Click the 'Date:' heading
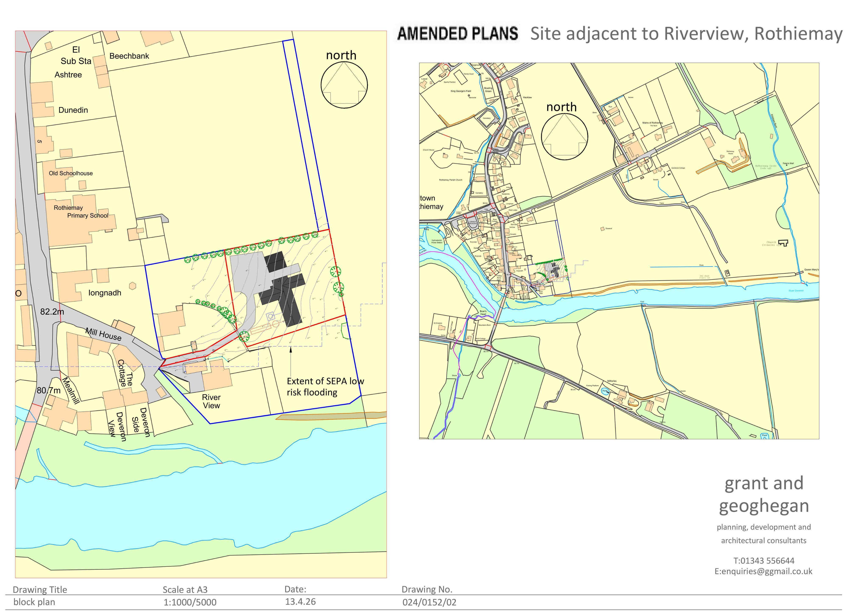This screenshot has width=868, height=614. [295, 589]
